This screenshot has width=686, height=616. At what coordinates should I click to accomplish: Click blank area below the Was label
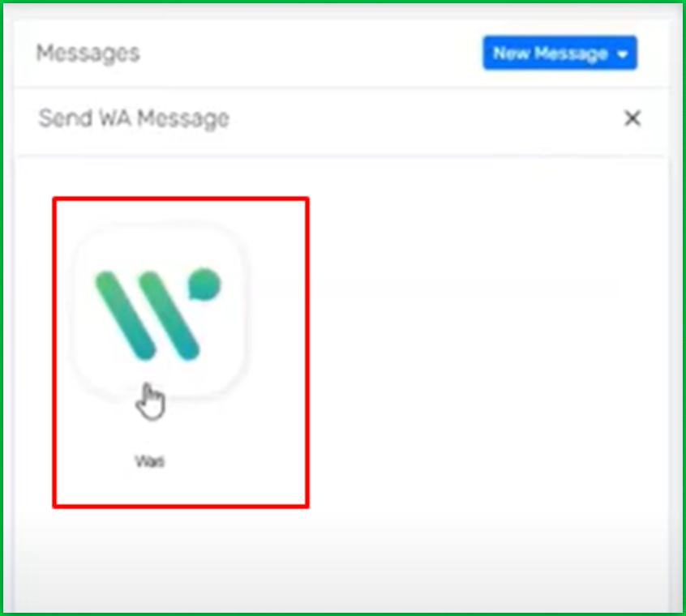point(180,487)
